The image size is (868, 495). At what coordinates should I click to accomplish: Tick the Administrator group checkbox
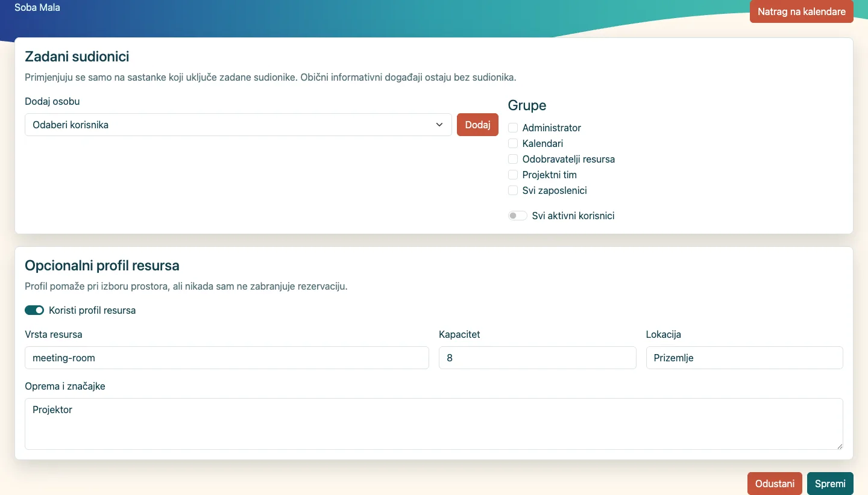click(x=513, y=128)
